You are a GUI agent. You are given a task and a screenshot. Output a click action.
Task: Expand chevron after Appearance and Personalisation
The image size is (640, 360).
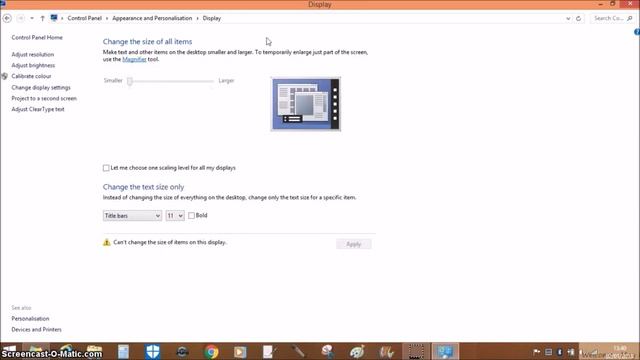[197, 18]
